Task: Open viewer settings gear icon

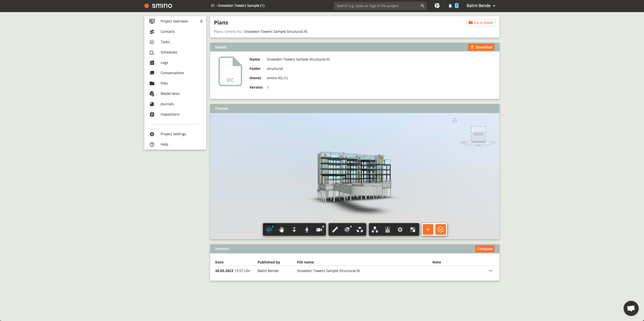Action: [x=400, y=229]
